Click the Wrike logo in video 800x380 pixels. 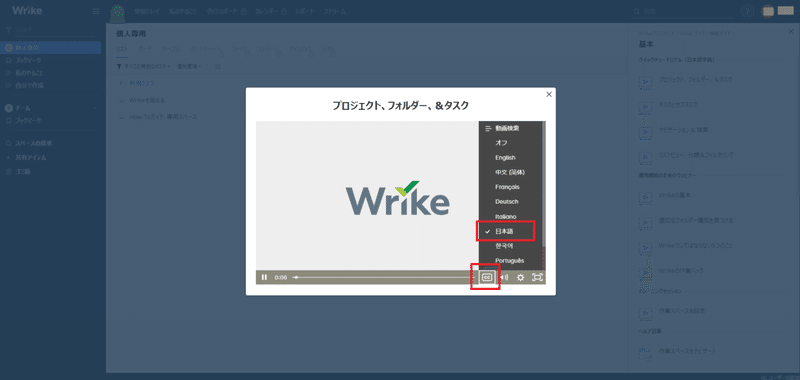pos(397,198)
